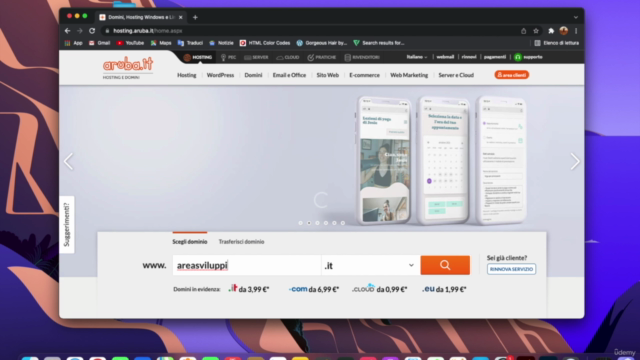Open the Maps bookmark

[161, 43]
